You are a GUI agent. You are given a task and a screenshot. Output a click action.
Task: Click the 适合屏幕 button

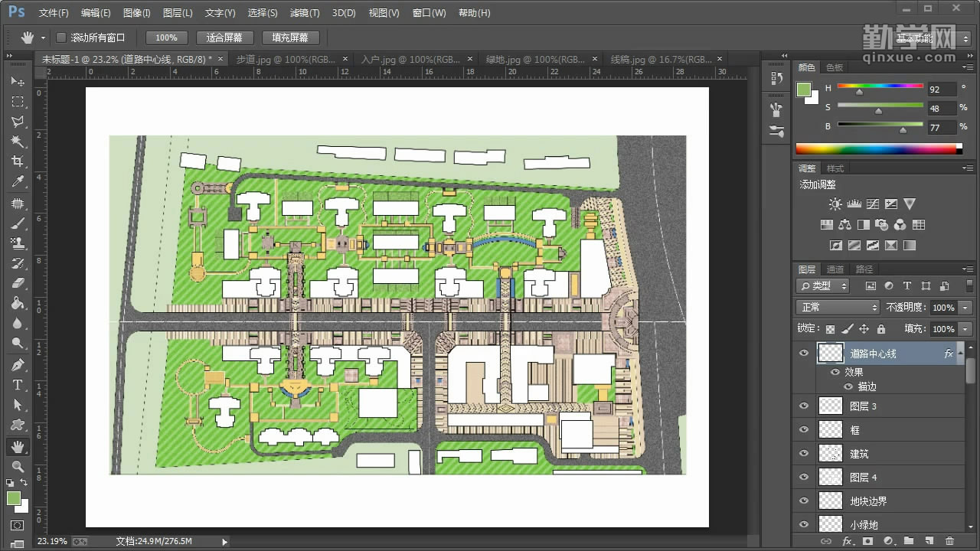[224, 37]
